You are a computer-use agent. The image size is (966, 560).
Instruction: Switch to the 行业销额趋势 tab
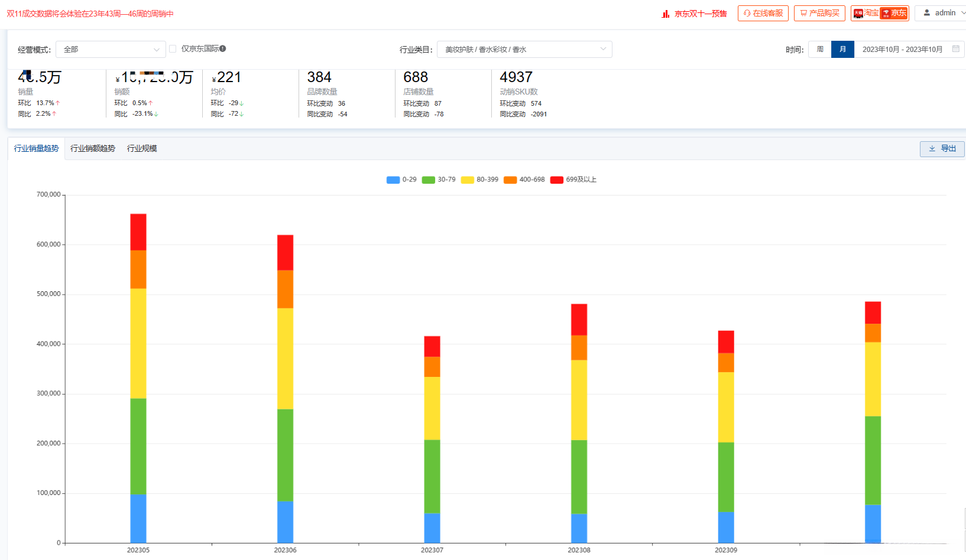tap(93, 148)
